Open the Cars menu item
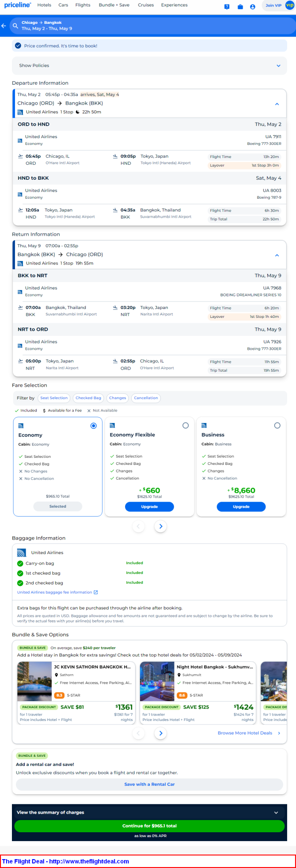The width and height of the screenshot is (296, 868). click(63, 5)
